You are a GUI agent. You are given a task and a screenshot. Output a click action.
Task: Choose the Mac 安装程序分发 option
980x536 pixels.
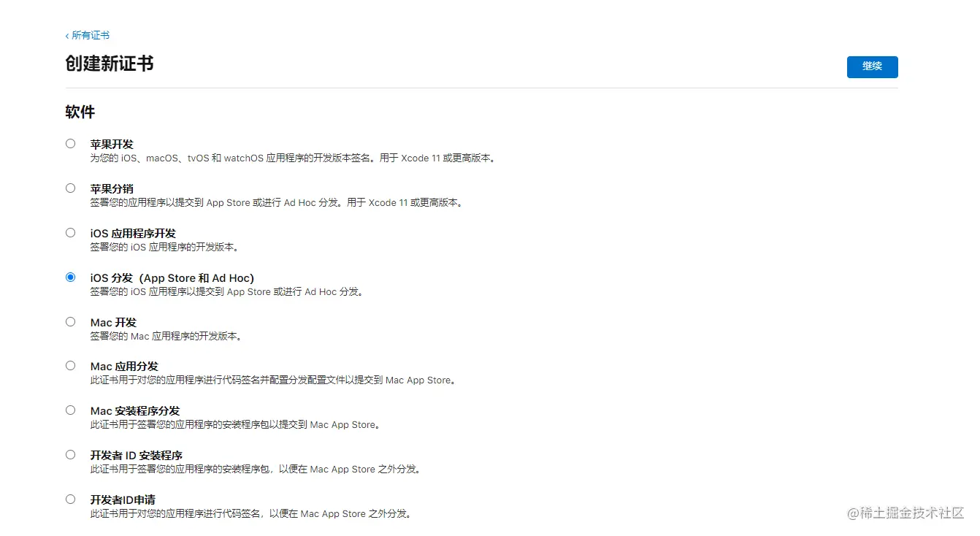pyautogui.click(x=70, y=410)
